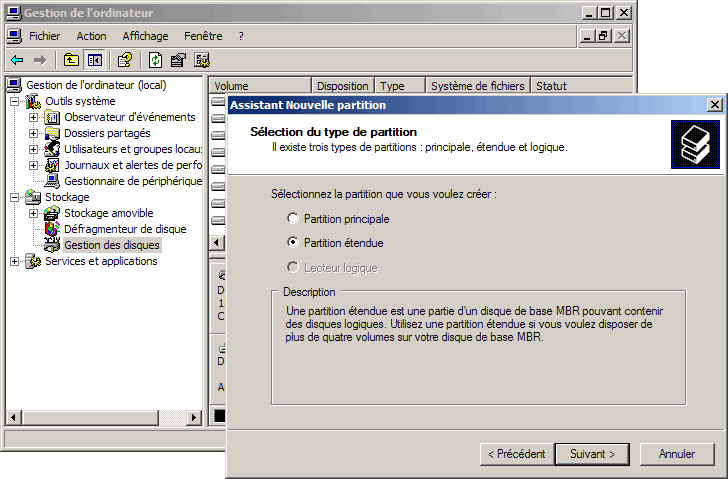The width and height of the screenshot is (728, 479).
Task: Select the Partition étendue radio button
Action: 292,242
